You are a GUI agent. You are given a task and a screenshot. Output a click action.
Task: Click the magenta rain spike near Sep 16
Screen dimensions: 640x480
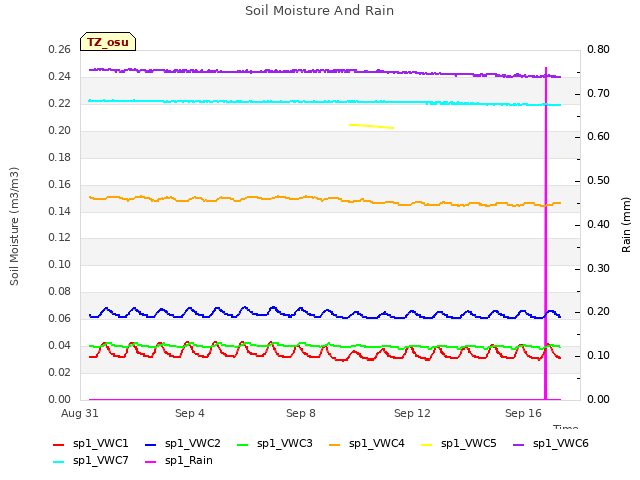click(x=546, y=233)
